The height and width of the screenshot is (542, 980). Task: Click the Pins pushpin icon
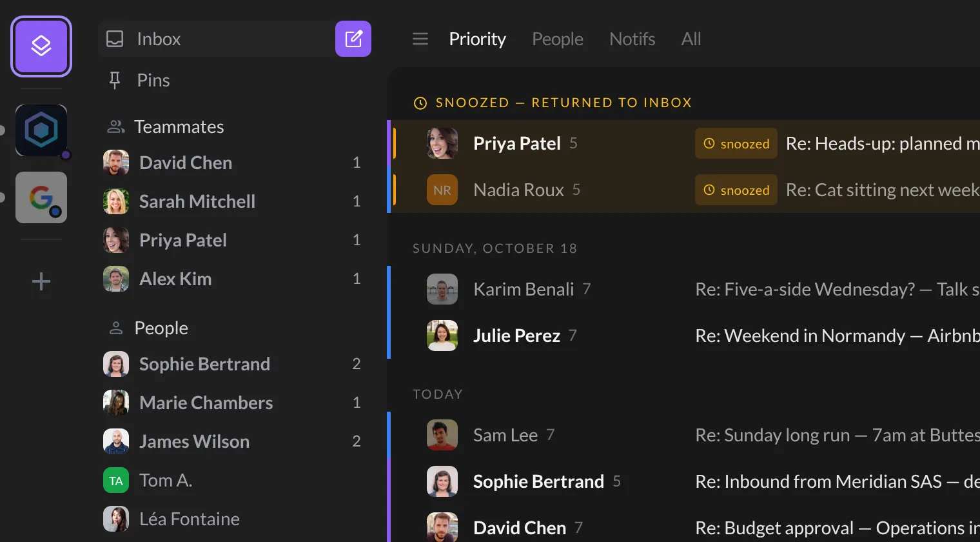click(115, 81)
